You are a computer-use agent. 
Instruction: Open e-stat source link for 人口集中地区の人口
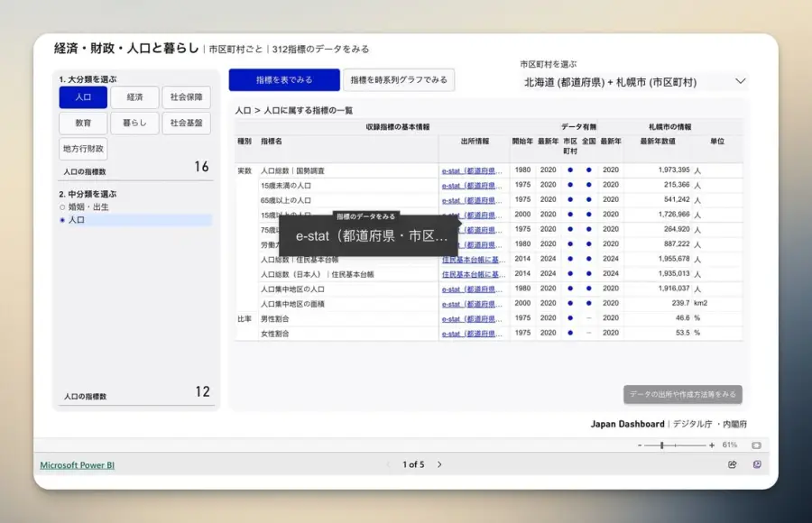pos(472,289)
